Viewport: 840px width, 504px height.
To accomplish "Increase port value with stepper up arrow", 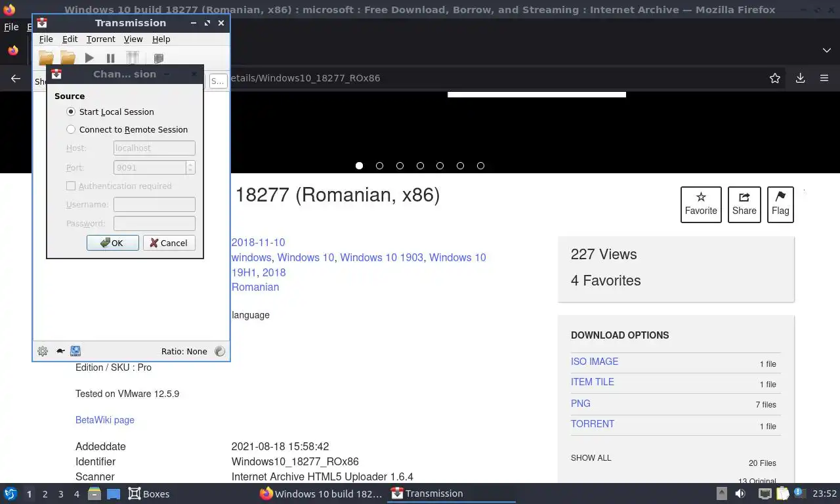I will coord(190,164).
